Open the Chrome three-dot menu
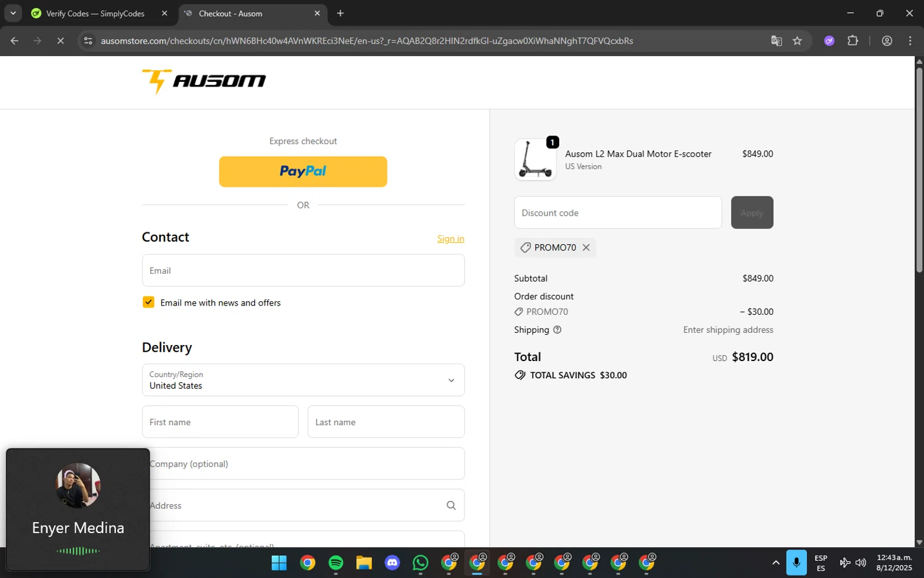Viewport: 924px width, 578px height. click(910, 41)
